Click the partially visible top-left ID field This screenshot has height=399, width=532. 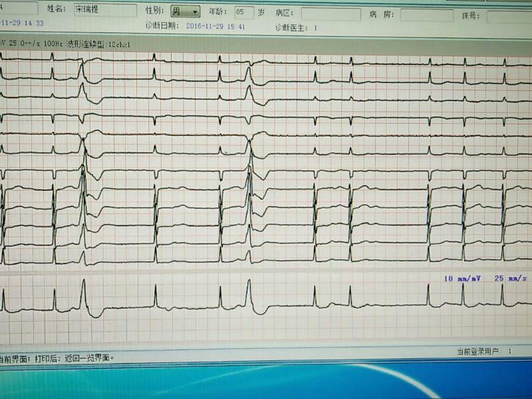pos(19,9)
